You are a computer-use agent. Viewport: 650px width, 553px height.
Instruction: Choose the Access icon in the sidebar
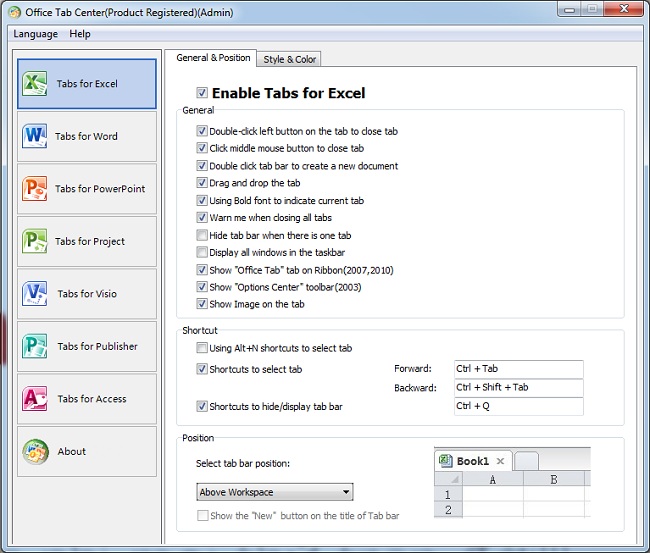34,398
